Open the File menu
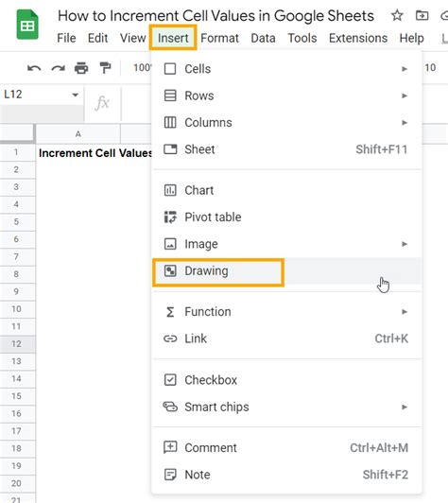The width and height of the screenshot is (448, 503). coord(66,38)
